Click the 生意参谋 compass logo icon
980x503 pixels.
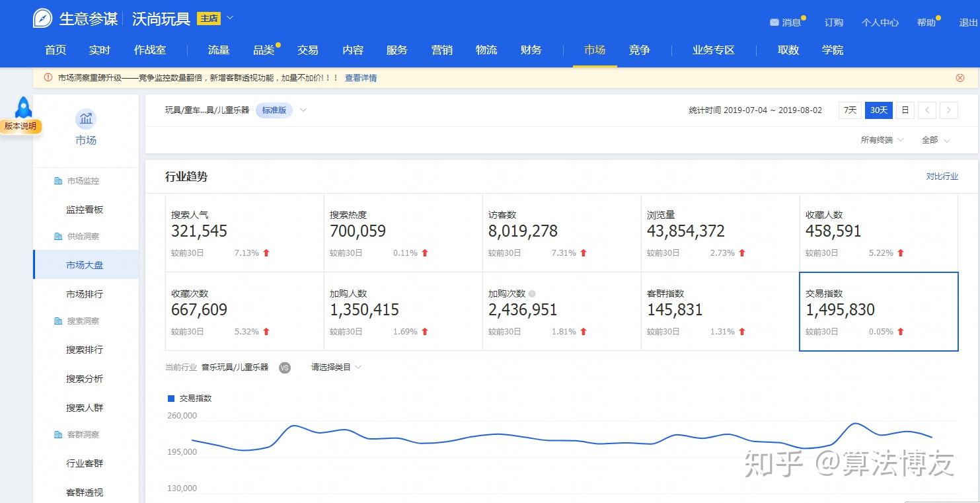(x=42, y=18)
